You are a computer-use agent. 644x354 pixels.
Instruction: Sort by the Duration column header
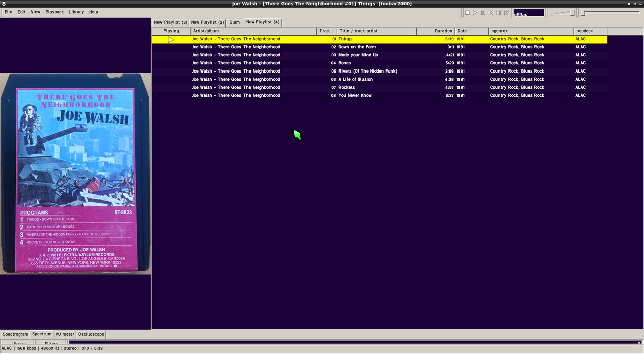point(436,31)
